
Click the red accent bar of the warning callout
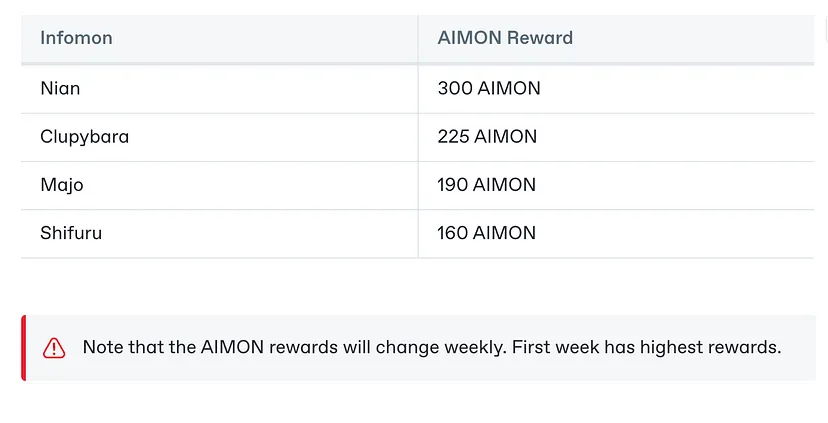[x=23, y=348]
